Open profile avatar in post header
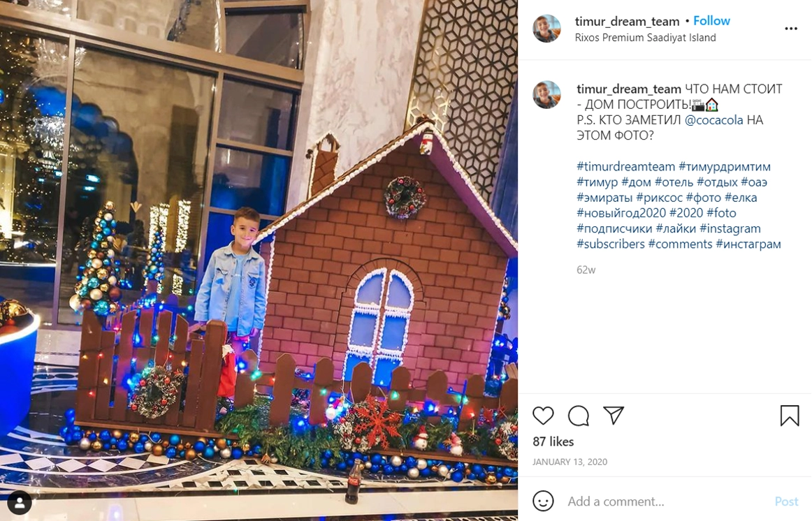The image size is (812, 521). point(547,29)
